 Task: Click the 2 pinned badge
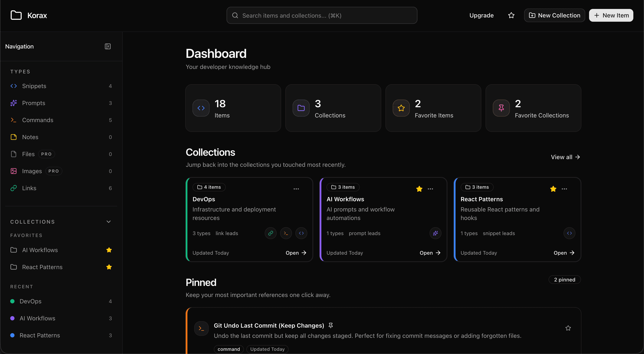click(x=565, y=280)
